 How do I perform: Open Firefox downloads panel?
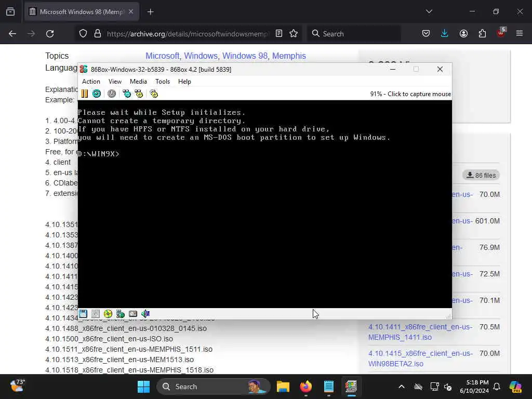point(445,33)
